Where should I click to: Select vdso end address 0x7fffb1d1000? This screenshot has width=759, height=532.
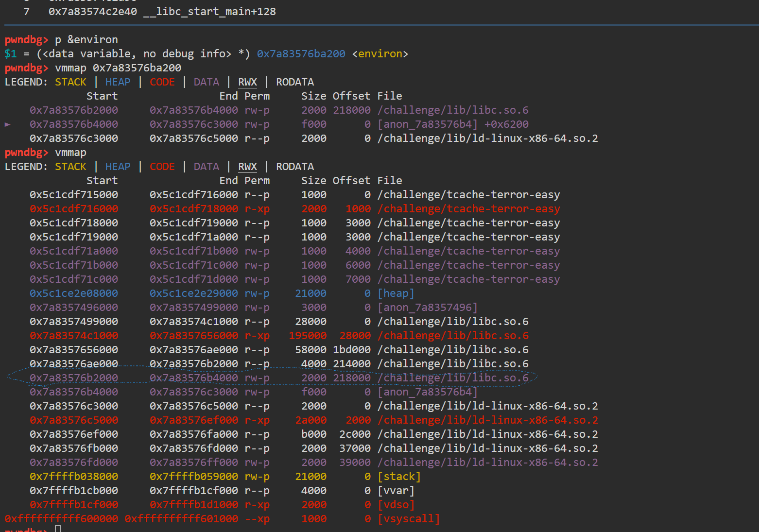coord(194,504)
